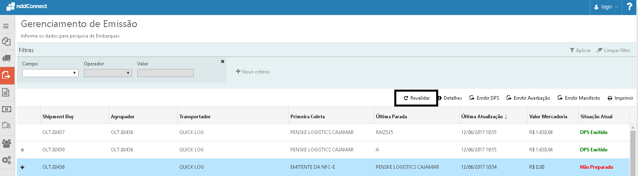The width and height of the screenshot is (644, 176).
Task: Click the truck icon in sidebar
Action: point(6,59)
